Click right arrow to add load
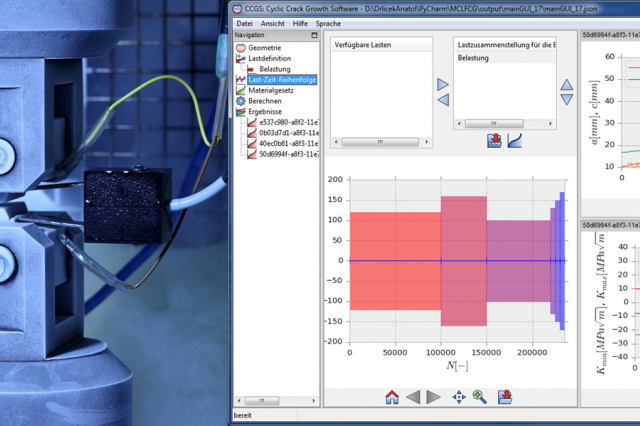 coord(443,84)
